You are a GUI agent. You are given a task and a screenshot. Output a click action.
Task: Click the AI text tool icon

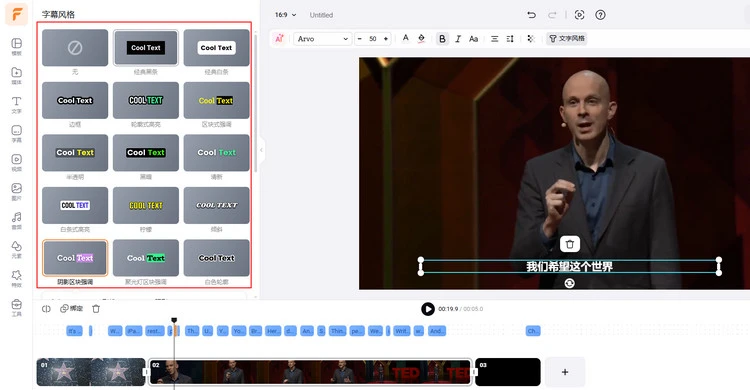click(x=279, y=39)
